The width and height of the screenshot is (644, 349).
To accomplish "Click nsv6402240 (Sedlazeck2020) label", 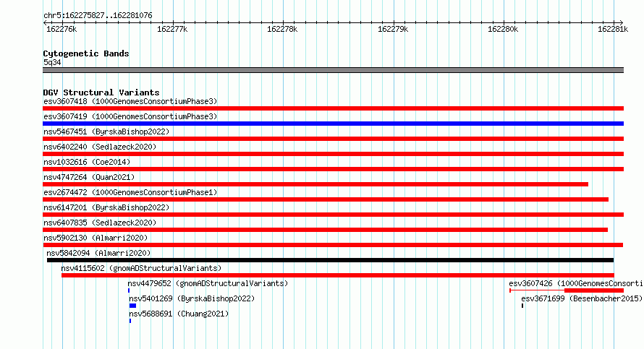I will pyautogui.click(x=100, y=147).
